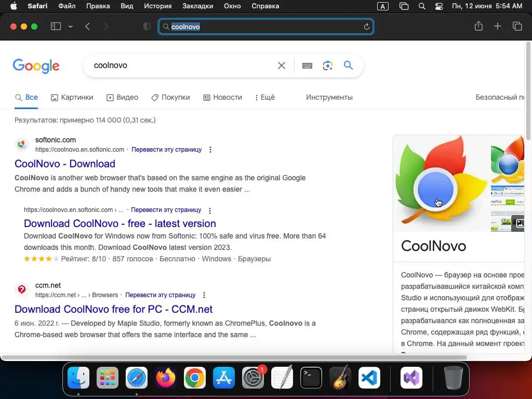Open Terminal from the Dock
The image size is (532, 399).
(x=311, y=378)
